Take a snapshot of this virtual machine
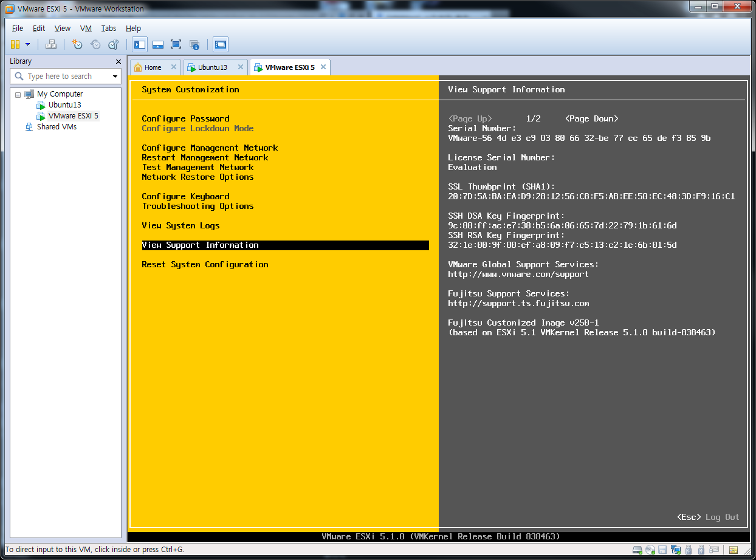The height and width of the screenshot is (560, 756). point(77,44)
